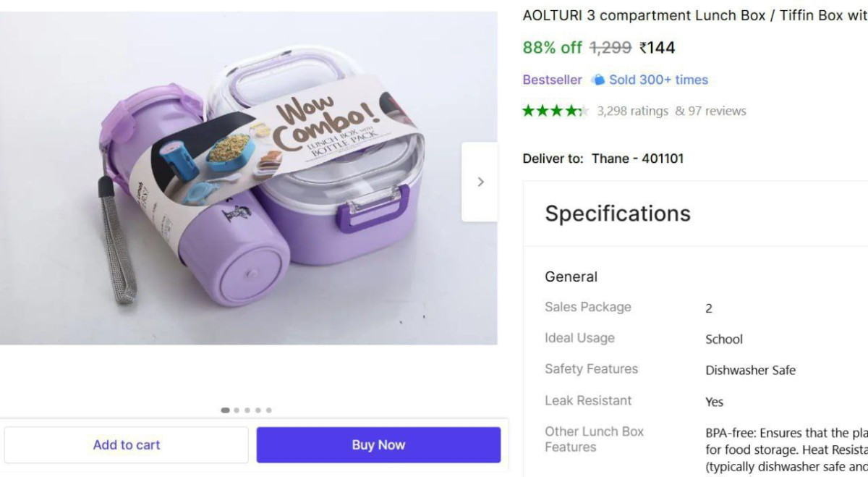Click the Buy Now button
The image size is (868, 477).
coord(378,445)
